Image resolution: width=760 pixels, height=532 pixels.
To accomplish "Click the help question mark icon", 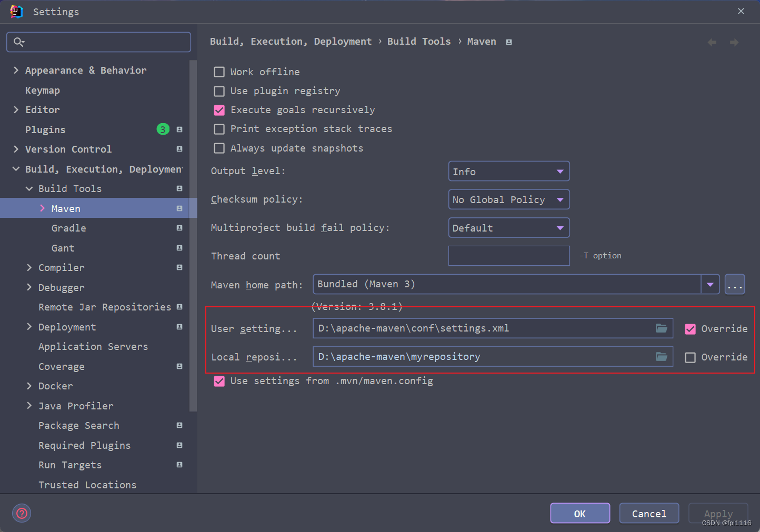I will [22, 513].
